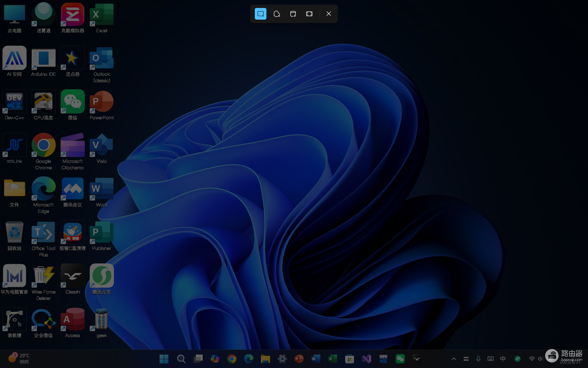Image resolution: width=588 pixels, height=368 pixels.
Task: Toggle touch keyboard tray icon
Action: tap(491, 358)
